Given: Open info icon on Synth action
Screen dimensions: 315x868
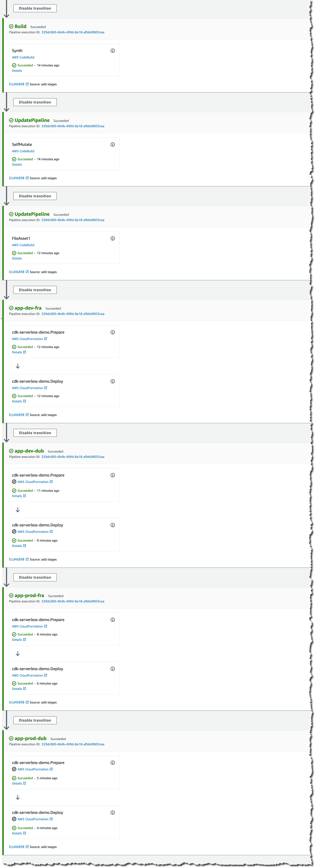Looking at the screenshot, I should pos(112,51).
